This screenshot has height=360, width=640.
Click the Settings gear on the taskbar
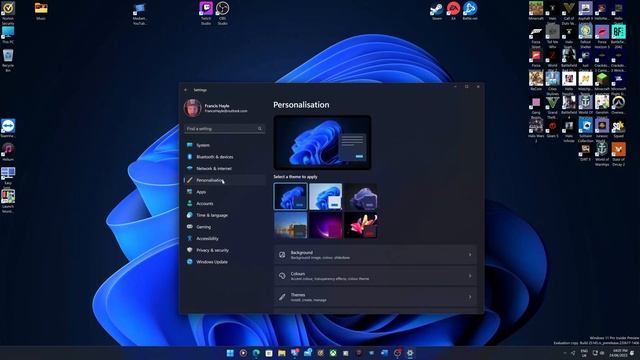click(410, 353)
